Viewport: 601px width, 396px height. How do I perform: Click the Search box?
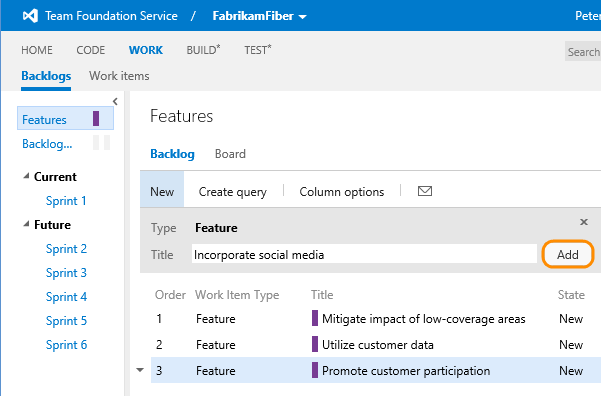pyautogui.click(x=583, y=51)
